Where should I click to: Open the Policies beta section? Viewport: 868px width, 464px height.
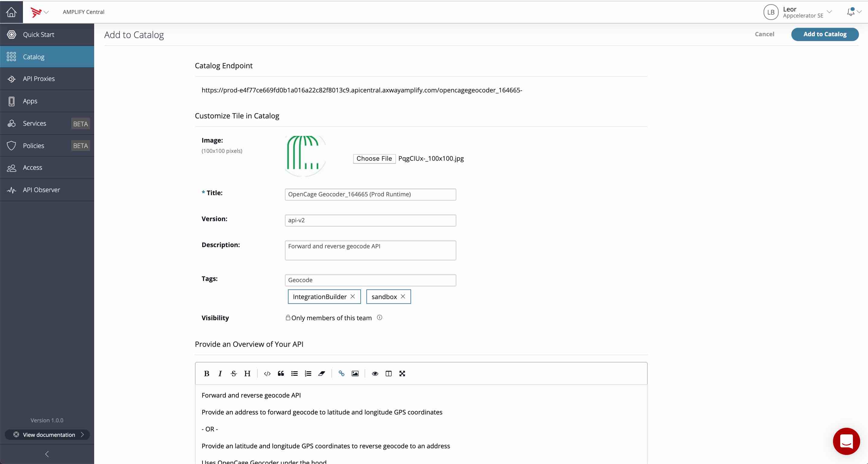pyautogui.click(x=47, y=145)
